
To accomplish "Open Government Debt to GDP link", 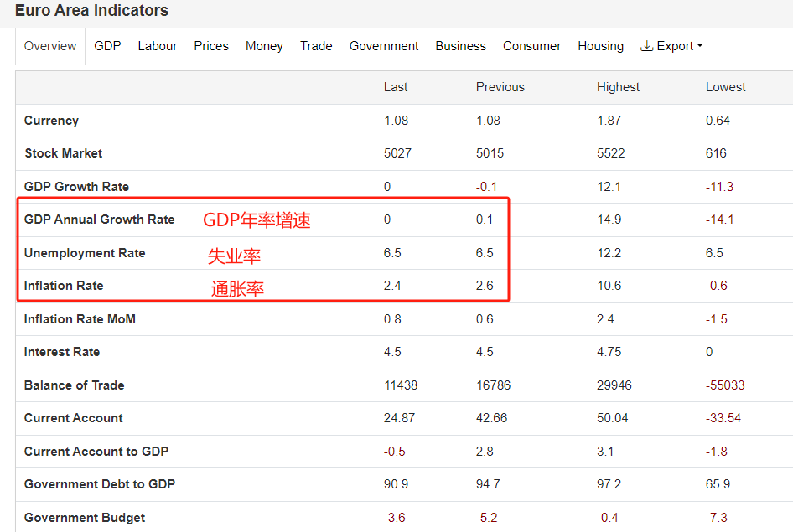I will 100,484.
